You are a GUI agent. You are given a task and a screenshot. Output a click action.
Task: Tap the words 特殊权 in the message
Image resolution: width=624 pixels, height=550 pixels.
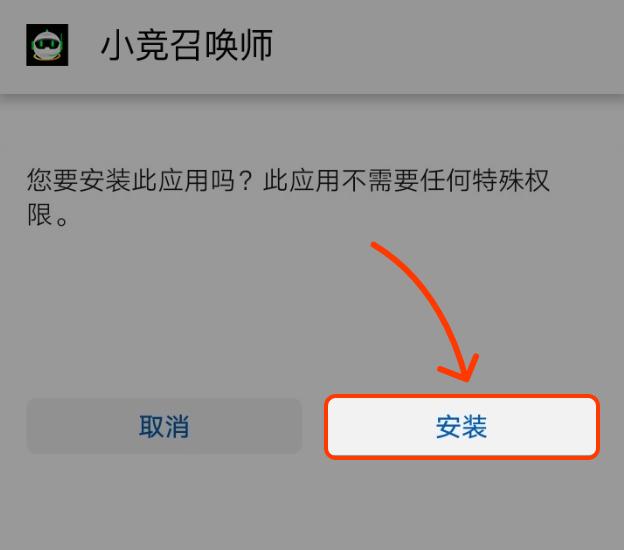pos(511,180)
